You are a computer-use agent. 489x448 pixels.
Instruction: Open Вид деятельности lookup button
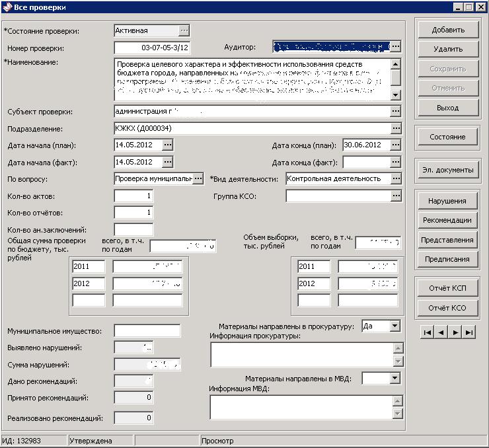396,178
